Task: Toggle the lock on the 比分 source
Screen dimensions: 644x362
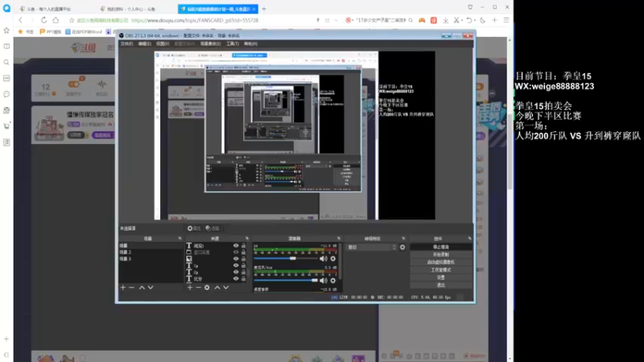Action: 243,278
